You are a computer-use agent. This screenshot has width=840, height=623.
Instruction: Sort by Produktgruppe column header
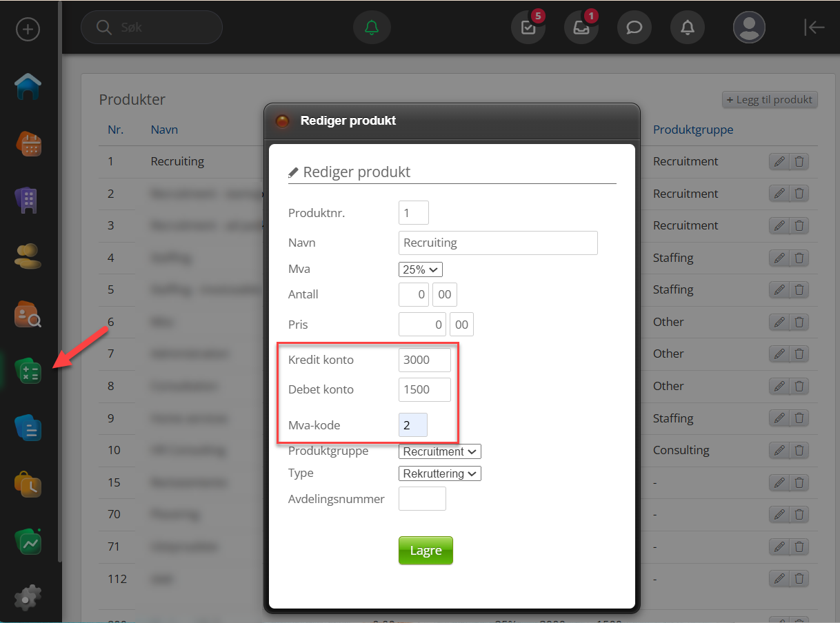point(692,130)
